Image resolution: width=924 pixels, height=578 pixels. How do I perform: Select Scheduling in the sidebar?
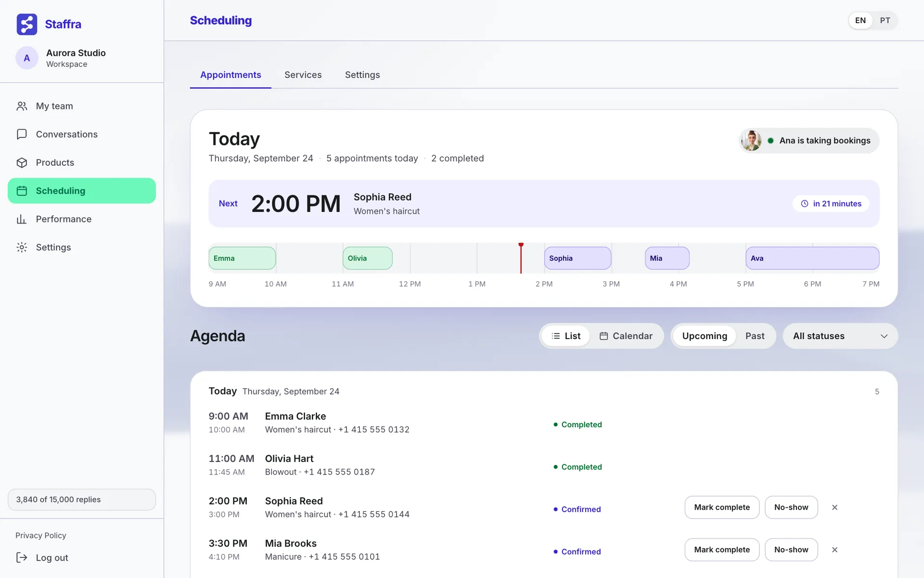pyautogui.click(x=82, y=191)
